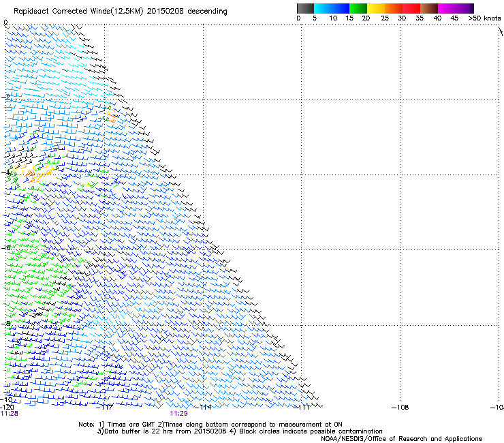The image size is (504, 443).
Task: Click the purple "11:29" time label
Action: point(178,414)
